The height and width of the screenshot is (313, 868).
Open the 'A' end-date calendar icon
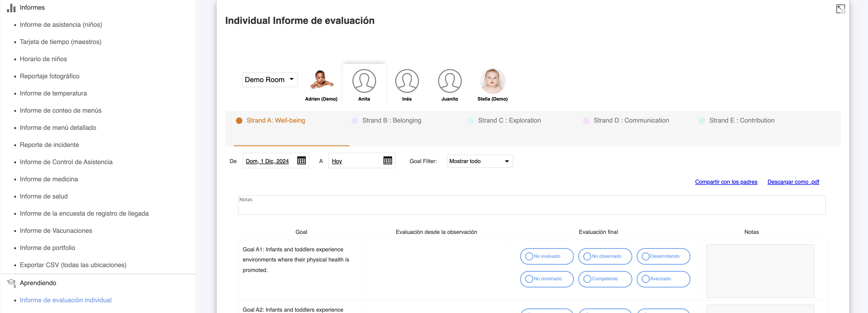(388, 161)
